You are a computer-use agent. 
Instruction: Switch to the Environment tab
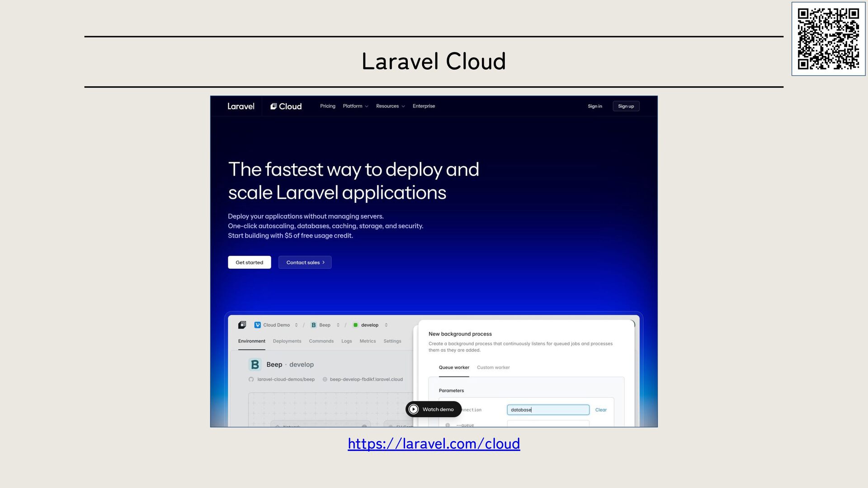(252, 341)
